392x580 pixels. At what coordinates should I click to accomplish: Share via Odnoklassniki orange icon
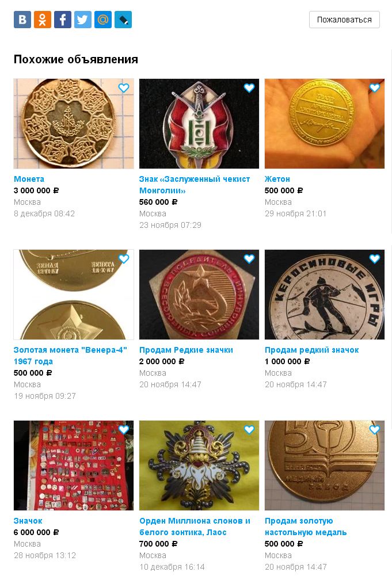coord(42,20)
